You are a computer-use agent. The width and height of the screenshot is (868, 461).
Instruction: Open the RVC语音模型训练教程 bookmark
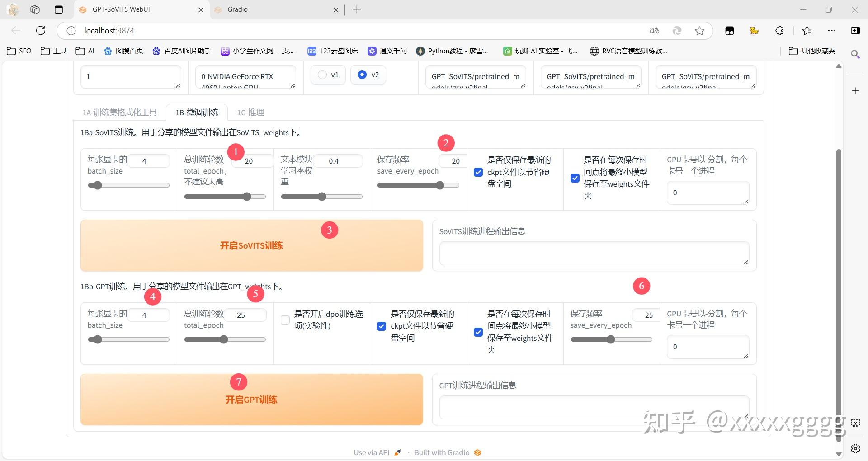[x=628, y=51]
